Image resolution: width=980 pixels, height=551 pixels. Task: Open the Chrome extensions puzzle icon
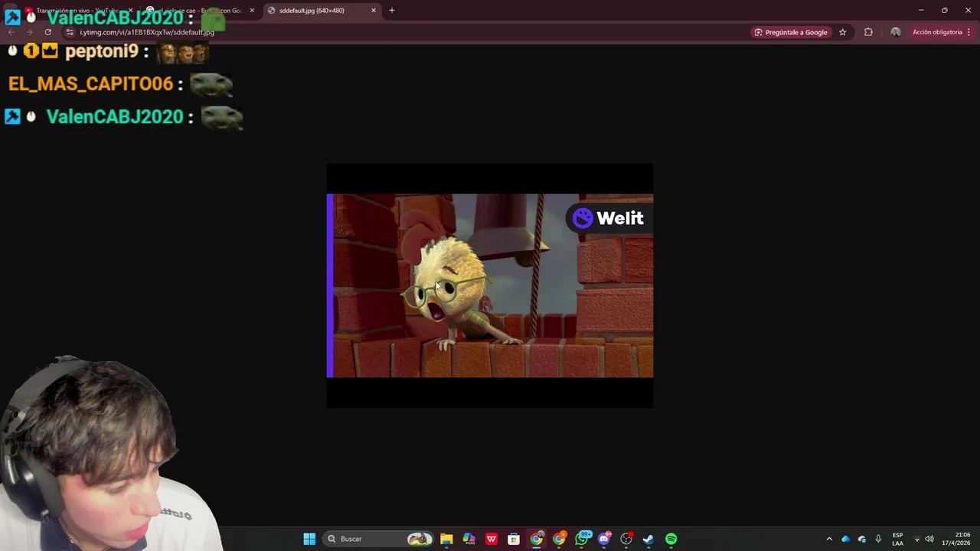click(x=868, y=32)
